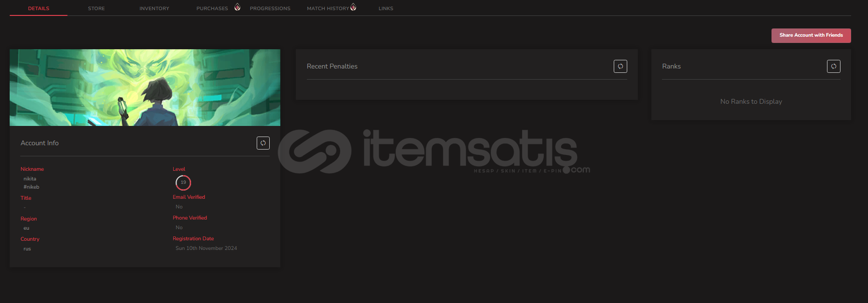
Task: Click the country value rus
Action: point(27,249)
